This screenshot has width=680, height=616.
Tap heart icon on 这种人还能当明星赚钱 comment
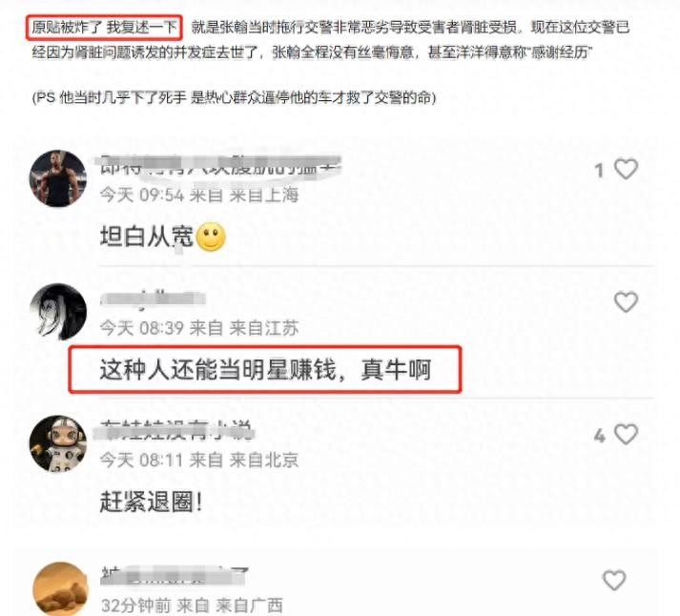(x=626, y=301)
